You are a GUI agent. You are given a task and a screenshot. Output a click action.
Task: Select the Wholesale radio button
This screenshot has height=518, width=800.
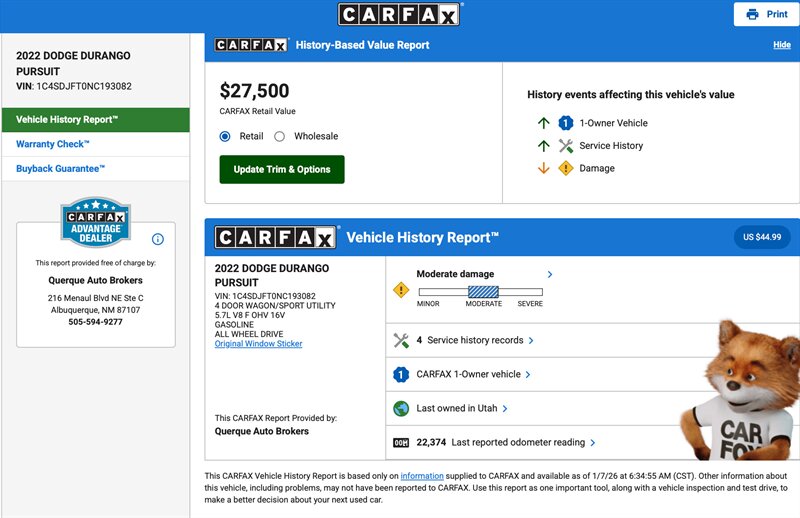coord(280,136)
